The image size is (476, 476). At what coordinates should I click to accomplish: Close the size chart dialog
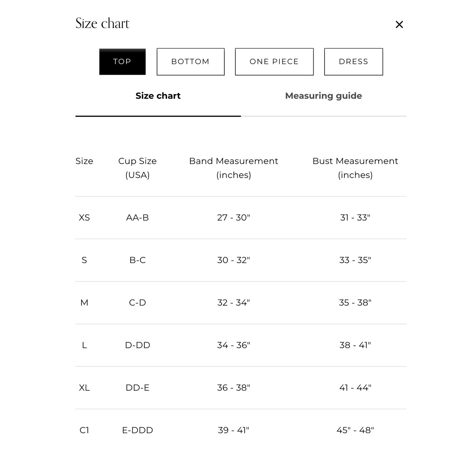[x=399, y=24]
